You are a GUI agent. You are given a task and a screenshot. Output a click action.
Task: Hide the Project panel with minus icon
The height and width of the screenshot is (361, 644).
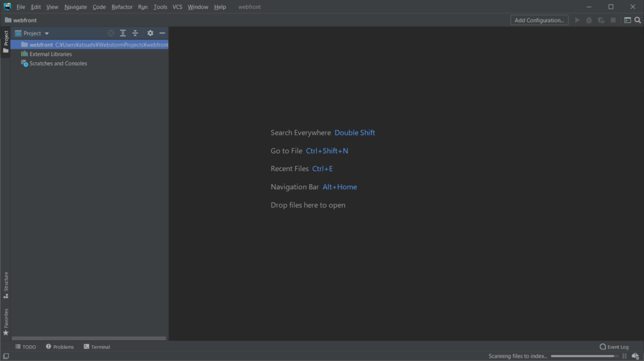coord(162,33)
